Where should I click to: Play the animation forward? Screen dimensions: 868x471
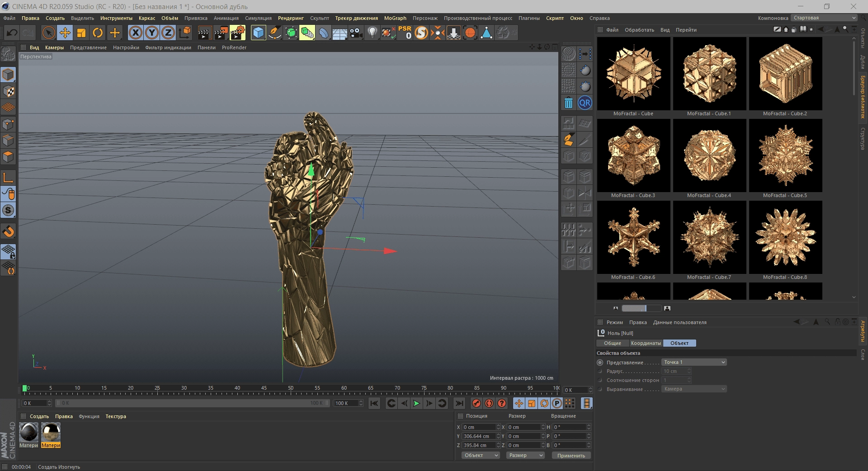click(x=416, y=403)
